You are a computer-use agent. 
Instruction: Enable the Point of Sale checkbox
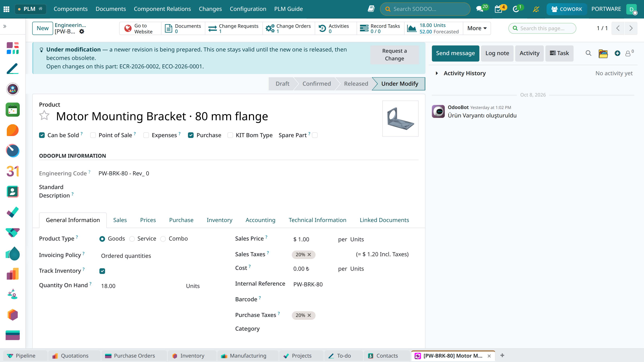93,135
